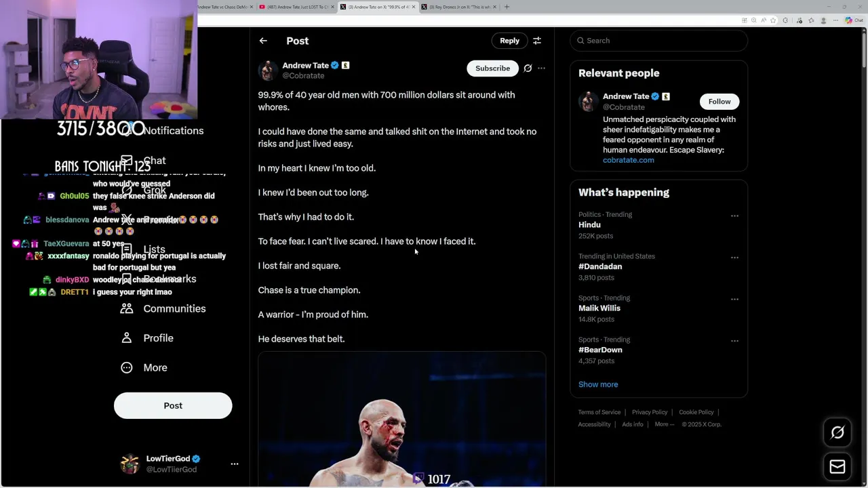Viewport: 868px width, 488px height.
Task: Open Malik Willis trending topic
Action: click(658, 308)
